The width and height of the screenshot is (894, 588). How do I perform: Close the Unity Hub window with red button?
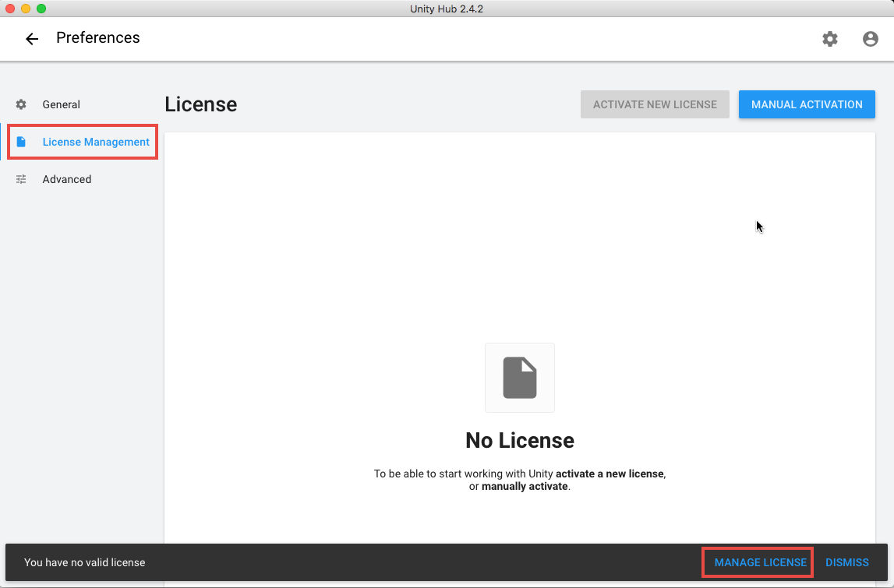point(9,9)
